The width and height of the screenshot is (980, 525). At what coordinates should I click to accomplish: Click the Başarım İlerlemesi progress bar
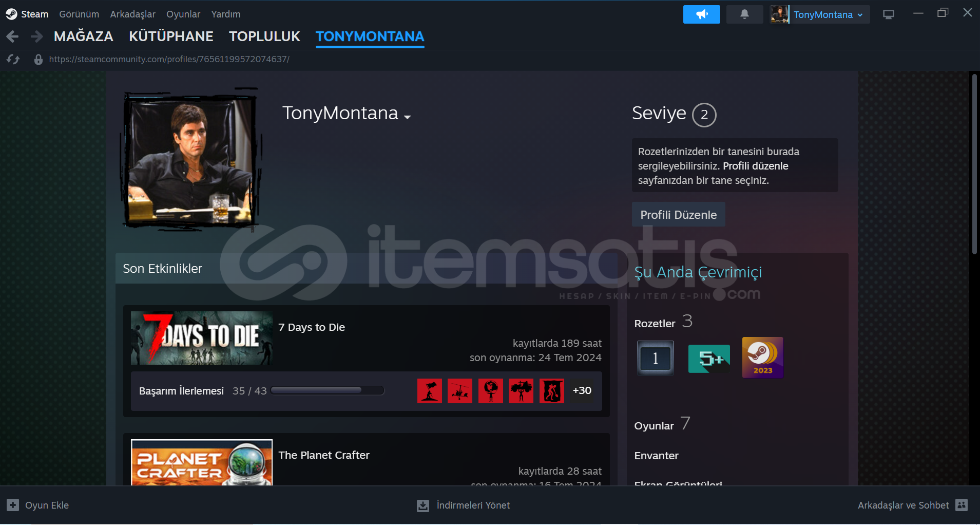328,390
